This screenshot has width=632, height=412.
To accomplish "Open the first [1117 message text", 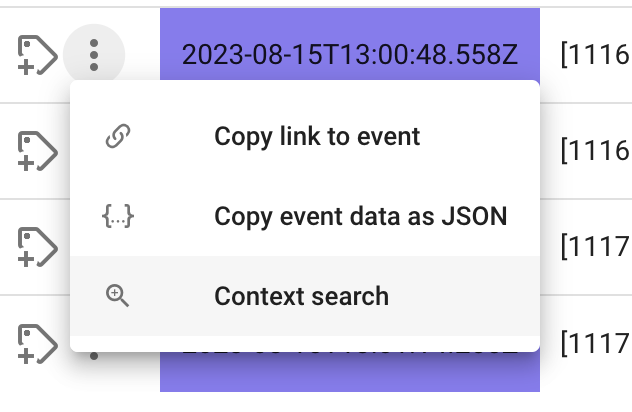I will click(596, 247).
